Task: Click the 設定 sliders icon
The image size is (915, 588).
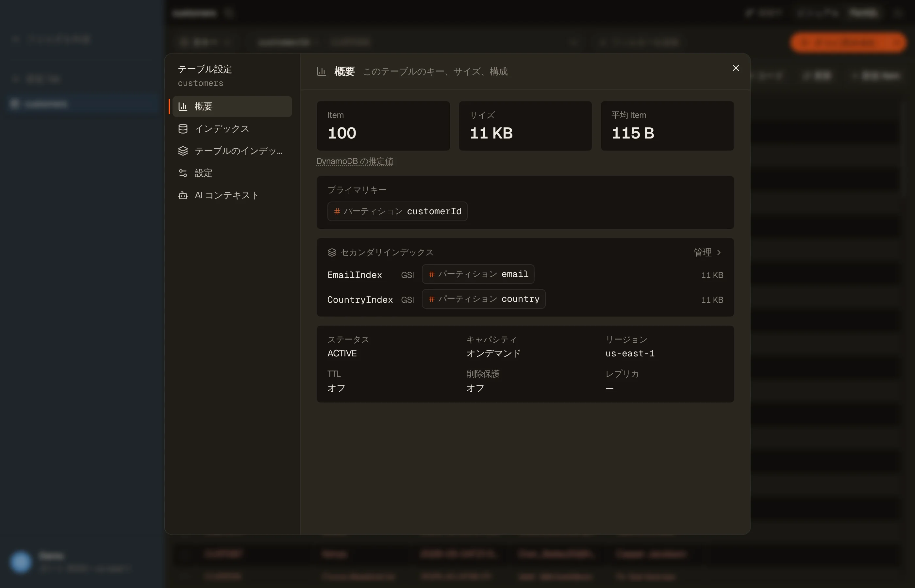Action: click(x=183, y=173)
